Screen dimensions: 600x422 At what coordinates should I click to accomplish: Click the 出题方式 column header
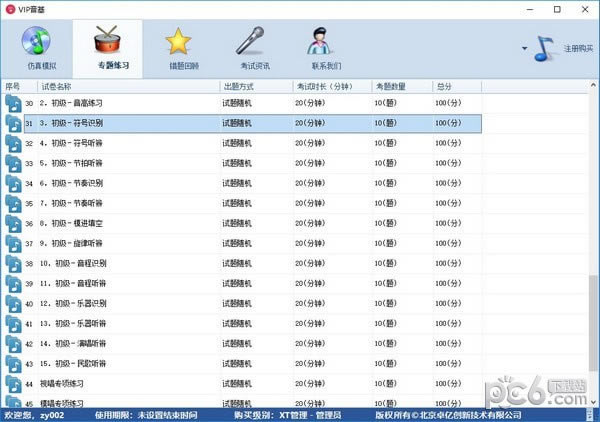click(256, 86)
